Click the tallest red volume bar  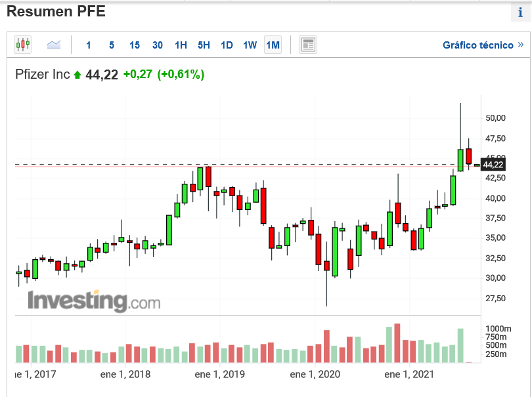[397, 343]
